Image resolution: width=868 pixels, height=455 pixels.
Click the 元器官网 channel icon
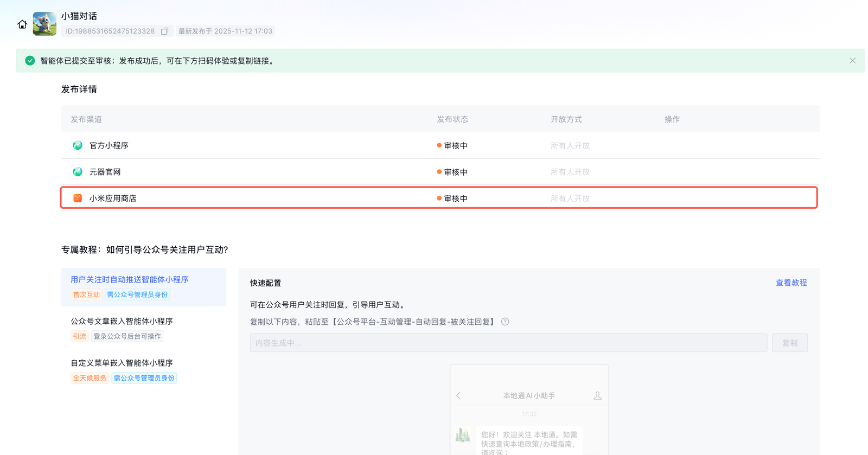pyautogui.click(x=78, y=172)
